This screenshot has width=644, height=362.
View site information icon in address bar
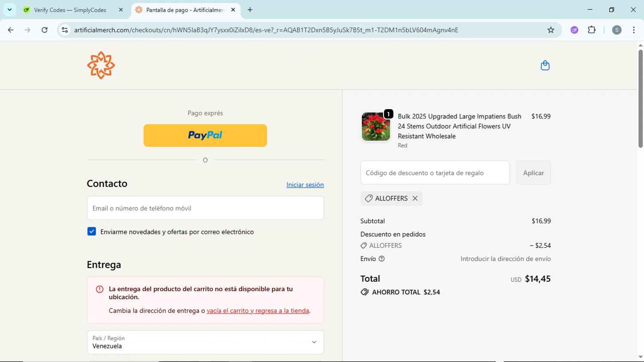tap(65, 30)
